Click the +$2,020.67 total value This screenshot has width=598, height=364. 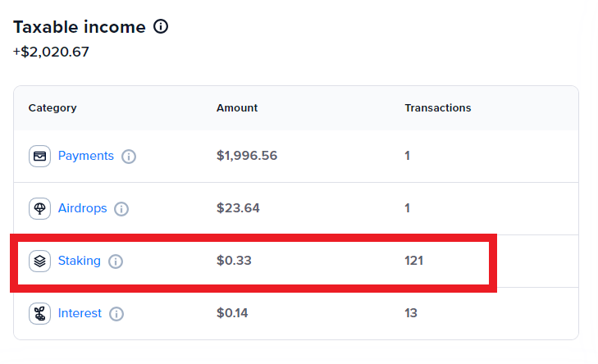[51, 52]
